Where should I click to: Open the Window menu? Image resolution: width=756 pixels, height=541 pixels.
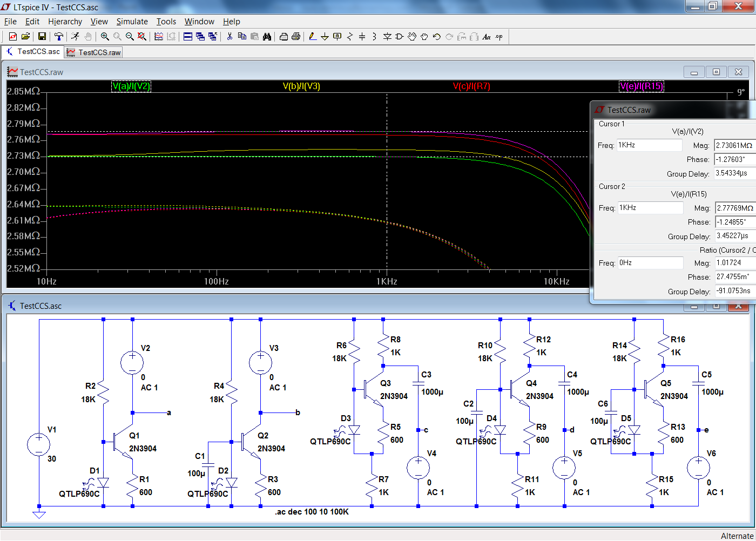(199, 22)
